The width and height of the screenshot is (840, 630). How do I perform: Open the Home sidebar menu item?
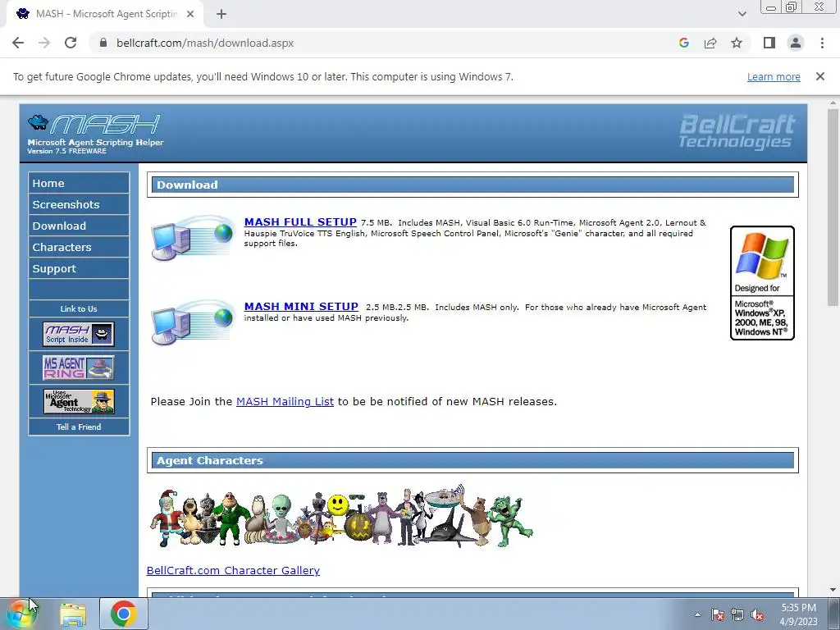click(x=79, y=183)
